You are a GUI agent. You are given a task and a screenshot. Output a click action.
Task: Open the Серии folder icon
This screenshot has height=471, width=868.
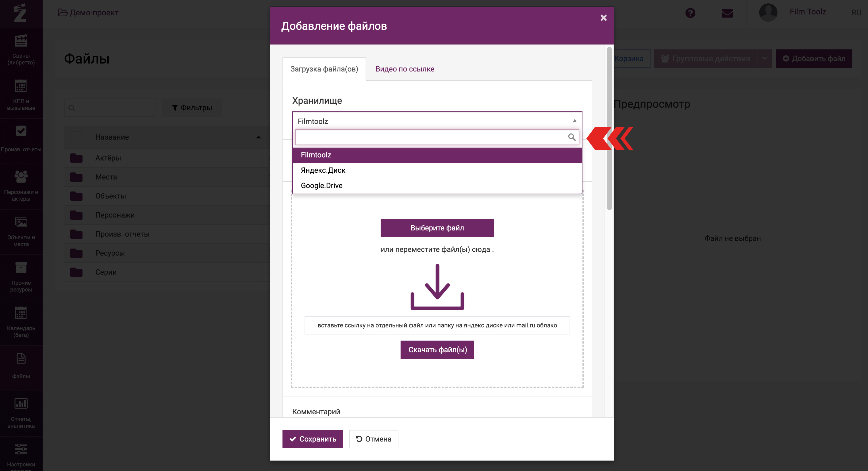click(x=76, y=272)
